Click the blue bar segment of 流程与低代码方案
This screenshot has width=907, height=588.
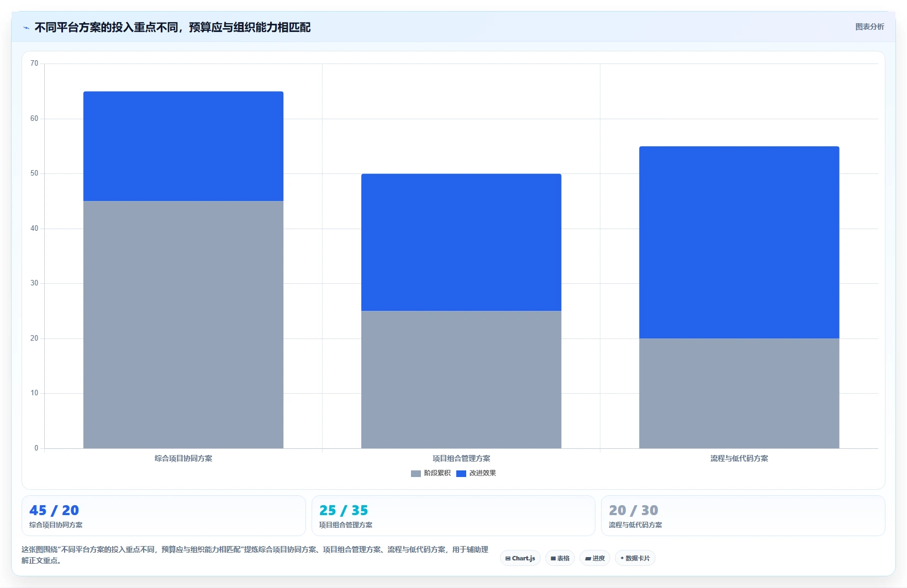point(739,242)
